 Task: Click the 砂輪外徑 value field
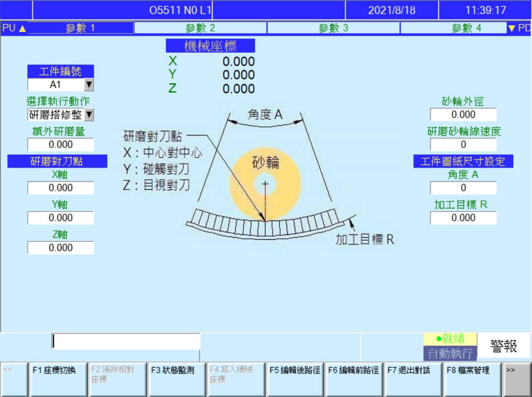click(x=463, y=115)
